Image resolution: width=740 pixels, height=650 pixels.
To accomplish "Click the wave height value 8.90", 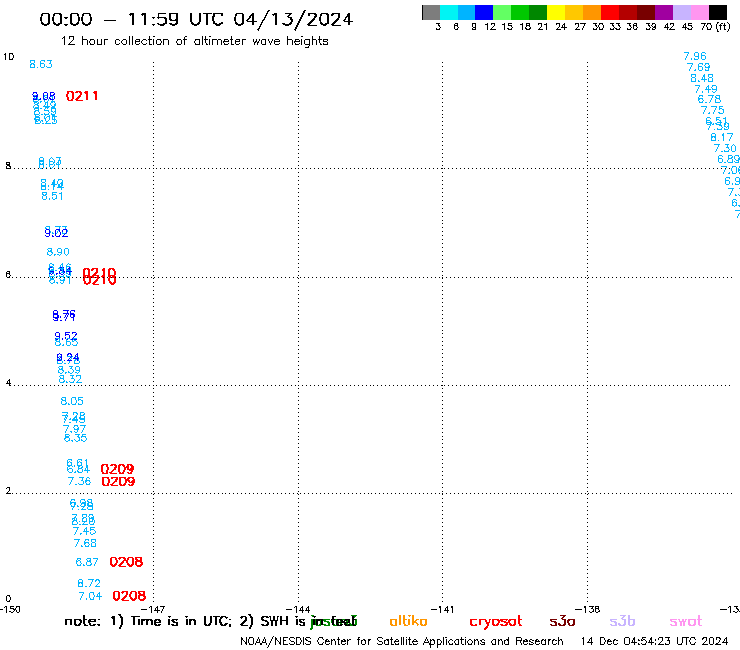I will tap(58, 252).
